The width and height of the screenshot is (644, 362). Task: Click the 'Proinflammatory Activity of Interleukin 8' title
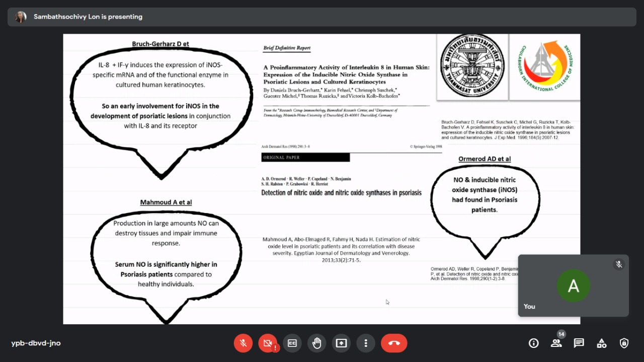(x=347, y=74)
